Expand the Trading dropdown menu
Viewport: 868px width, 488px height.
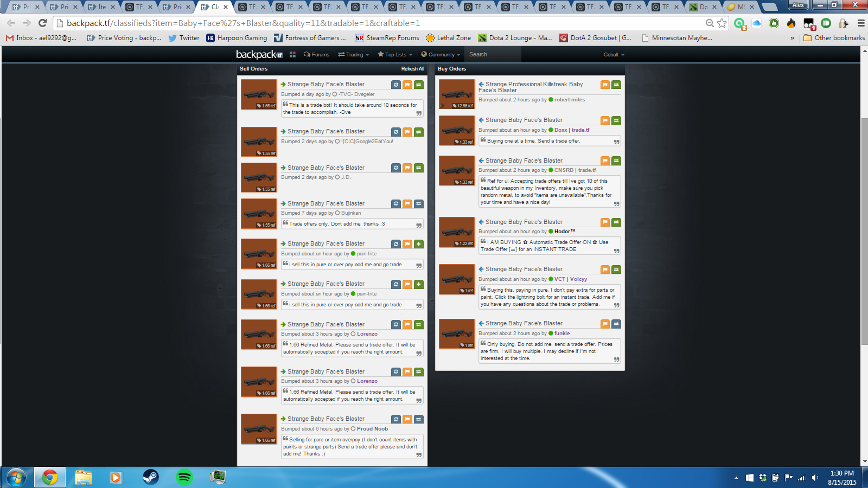click(x=353, y=55)
